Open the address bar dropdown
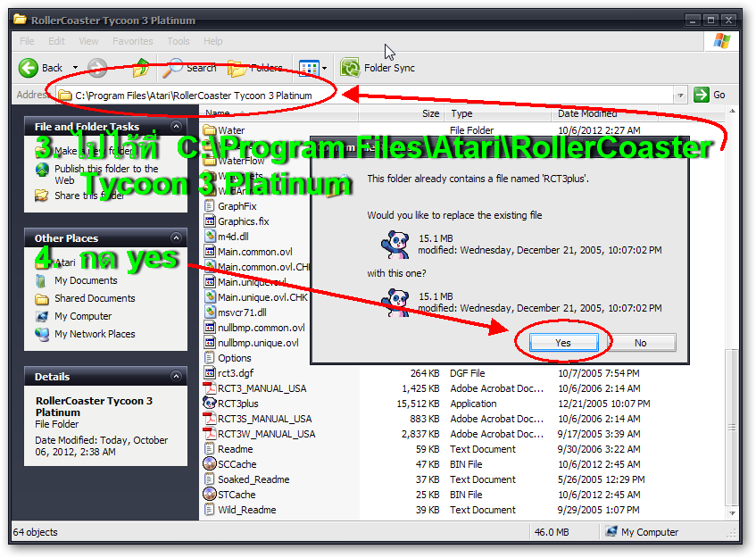 tap(680, 95)
